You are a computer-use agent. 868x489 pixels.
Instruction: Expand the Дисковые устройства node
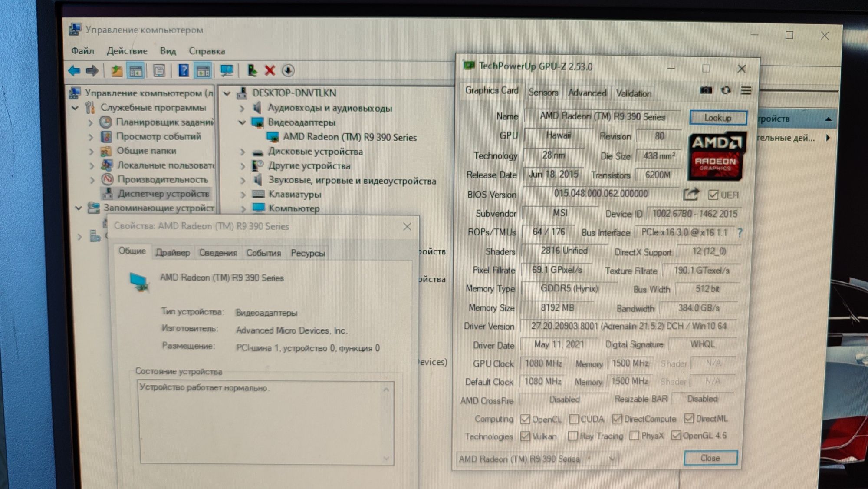coord(243,152)
